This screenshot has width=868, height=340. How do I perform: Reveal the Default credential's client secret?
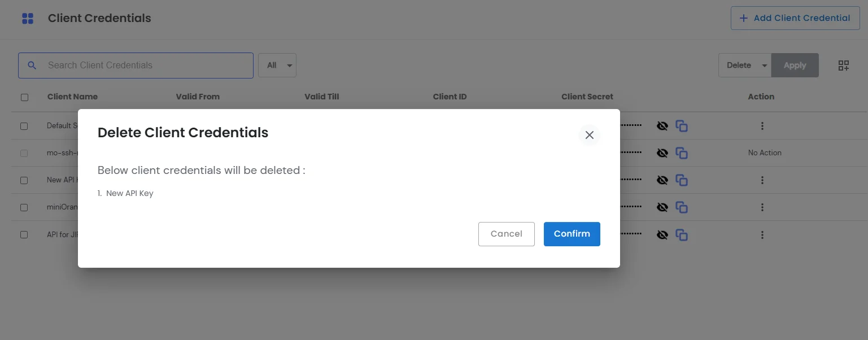[662, 125]
